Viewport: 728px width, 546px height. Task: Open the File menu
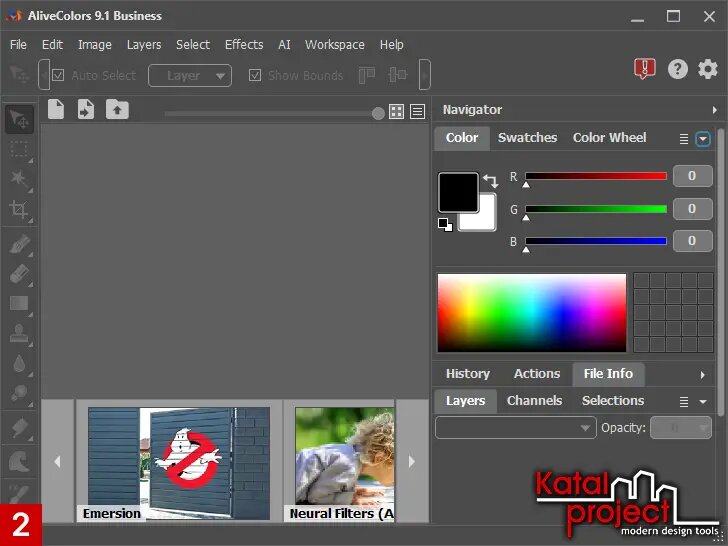[18, 45]
